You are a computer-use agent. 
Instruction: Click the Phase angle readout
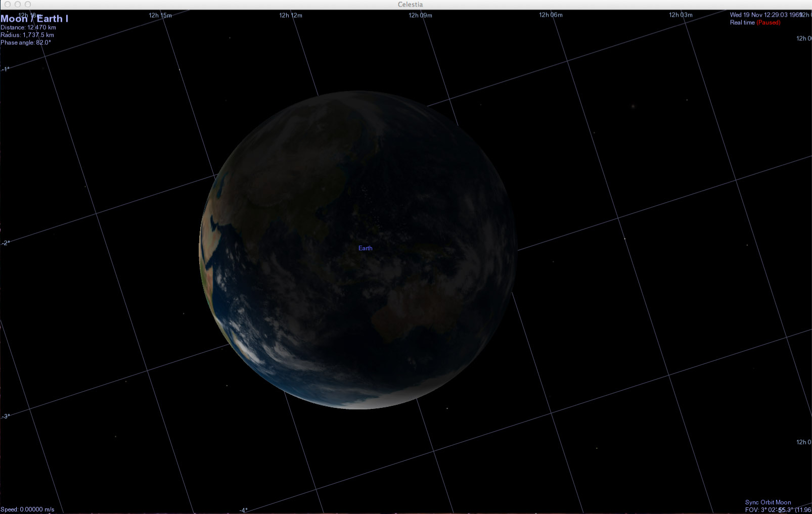pyautogui.click(x=26, y=43)
